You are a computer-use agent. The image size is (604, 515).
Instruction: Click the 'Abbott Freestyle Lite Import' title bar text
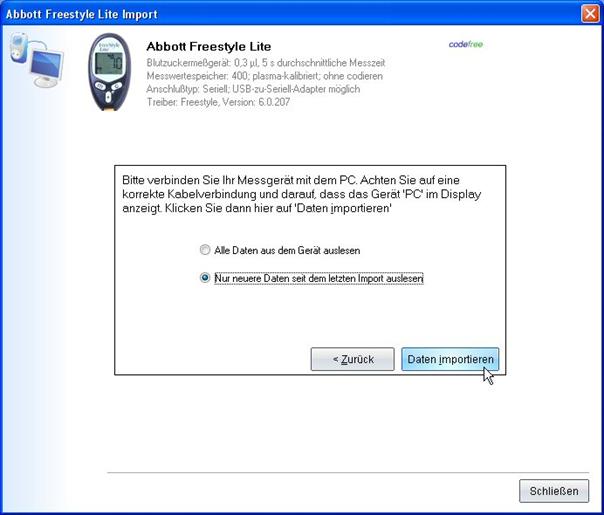(82, 14)
